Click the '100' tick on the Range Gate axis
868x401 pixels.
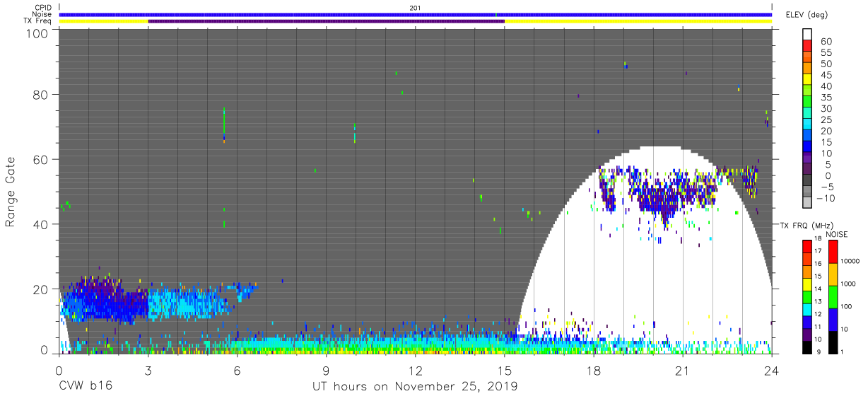pos(37,33)
